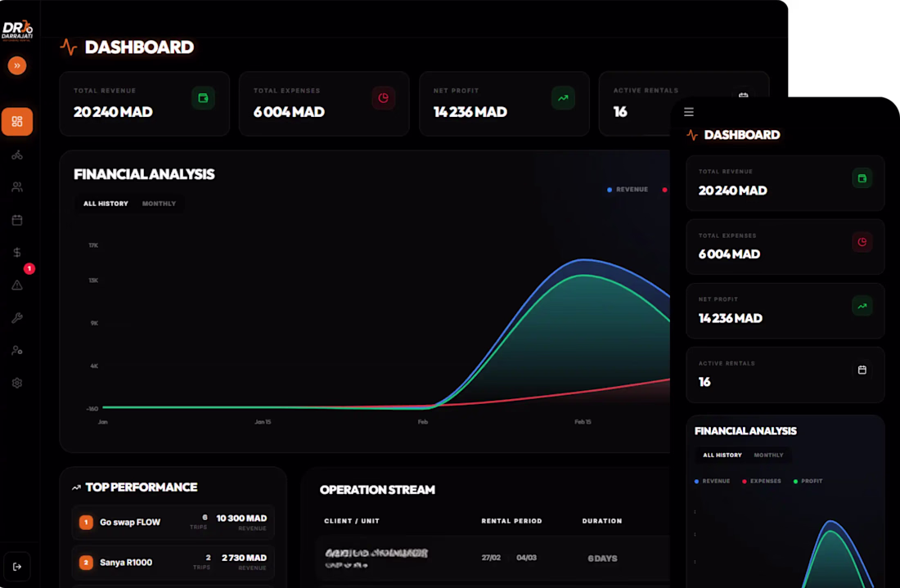
Task: Select the All History tab in desktop chart
Action: [x=106, y=204]
